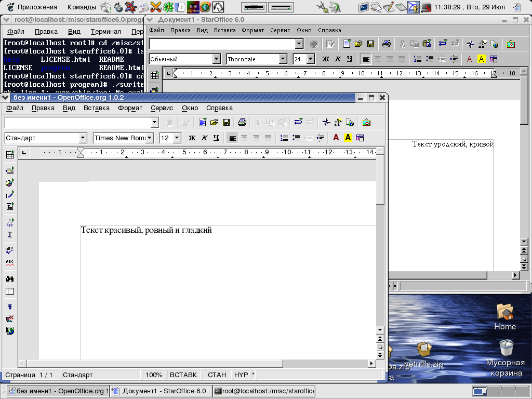The image size is (532, 399).
Task: Switch to root@localhost terminal taskbar button
Action: [264, 391]
